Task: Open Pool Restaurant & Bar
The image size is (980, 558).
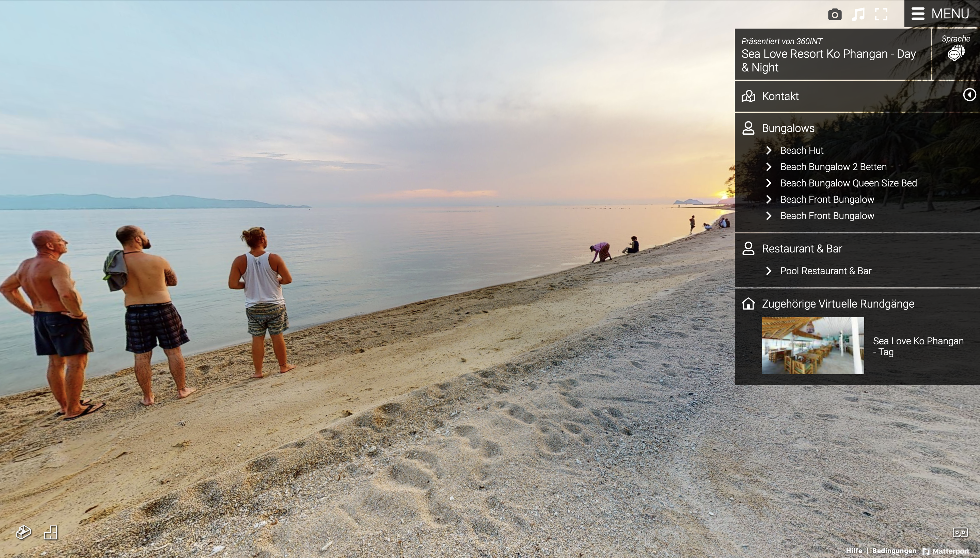Action: (x=826, y=271)
